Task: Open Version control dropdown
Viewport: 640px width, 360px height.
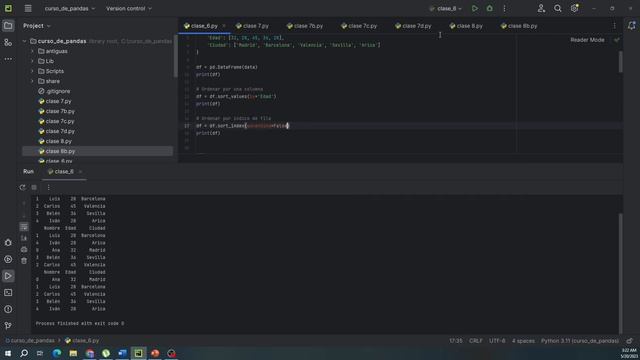Action: pyautogui.click(x=129, y=9)
